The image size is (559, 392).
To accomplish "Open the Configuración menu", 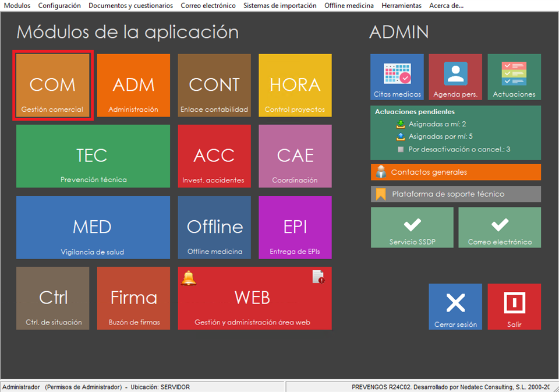I will coord(59,5).
